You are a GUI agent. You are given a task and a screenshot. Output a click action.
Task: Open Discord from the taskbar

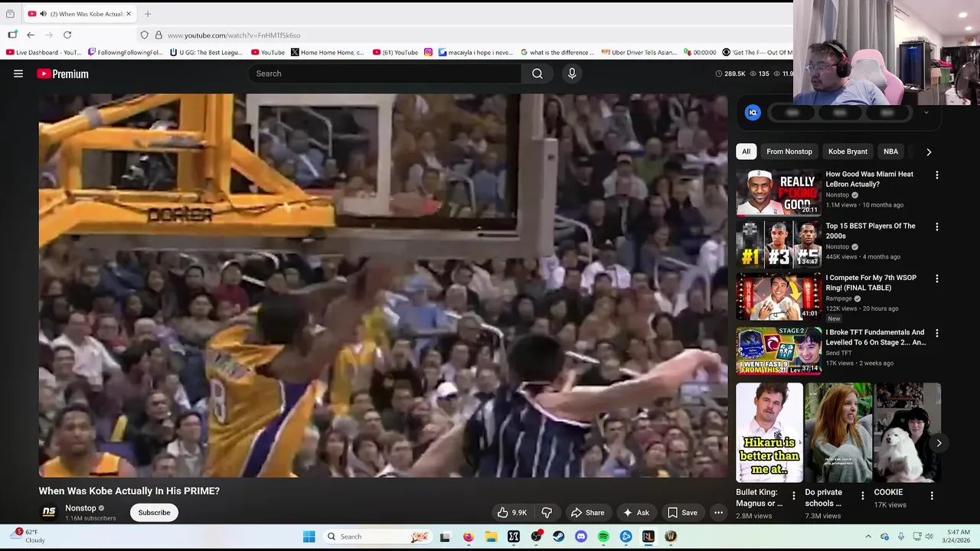click(x=581, y=536)
